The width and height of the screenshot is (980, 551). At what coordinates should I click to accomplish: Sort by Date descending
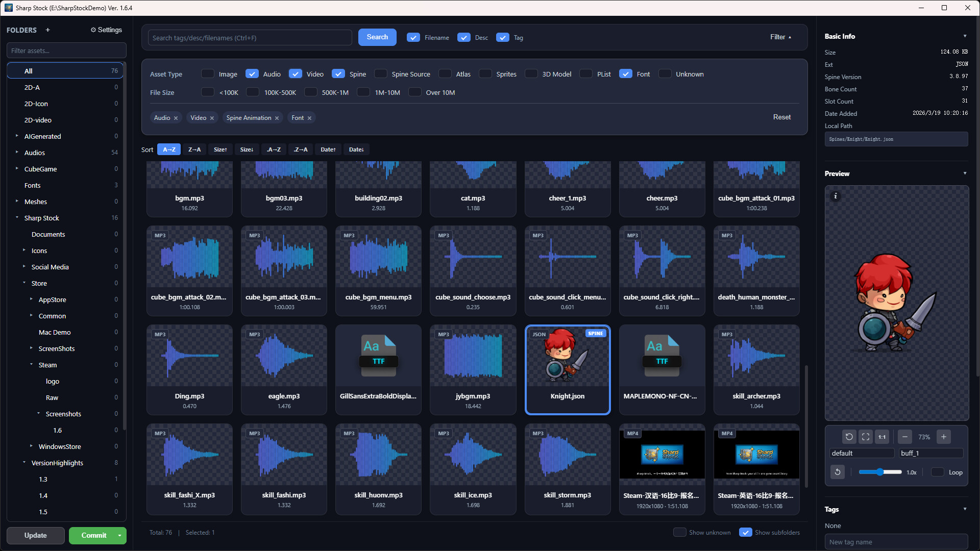pos(356,150)
